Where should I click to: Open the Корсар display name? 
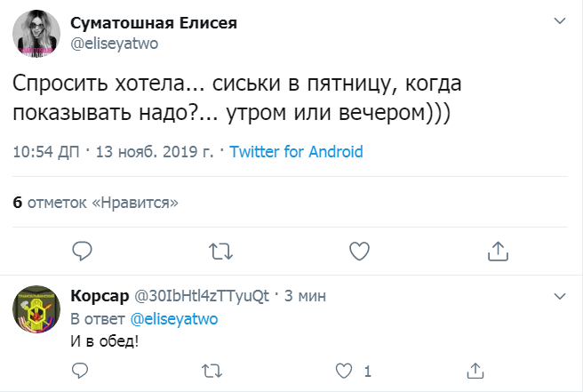pos(98,296)
